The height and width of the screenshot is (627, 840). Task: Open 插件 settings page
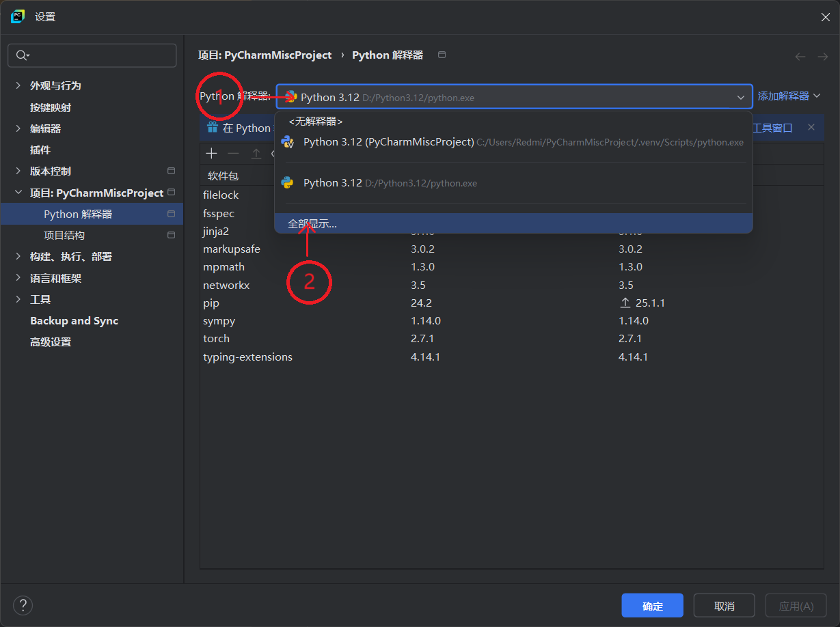pos(40,150)
